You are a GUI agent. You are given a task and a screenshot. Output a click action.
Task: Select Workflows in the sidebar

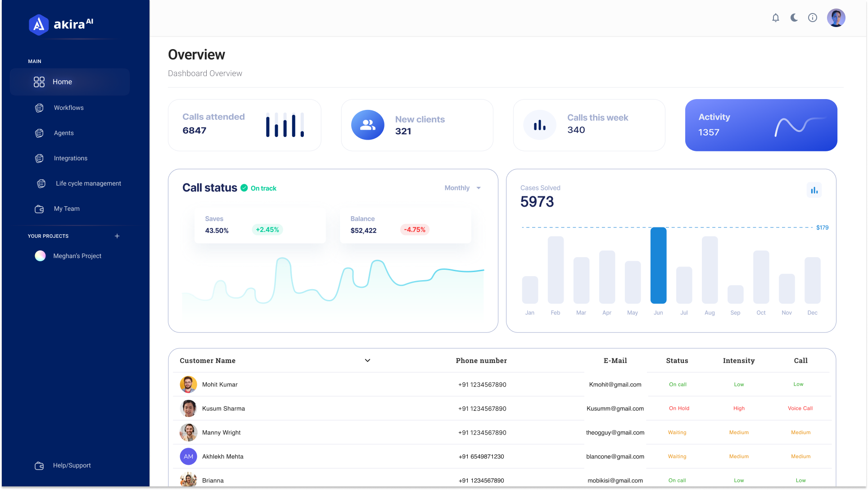tap(68, 108)
